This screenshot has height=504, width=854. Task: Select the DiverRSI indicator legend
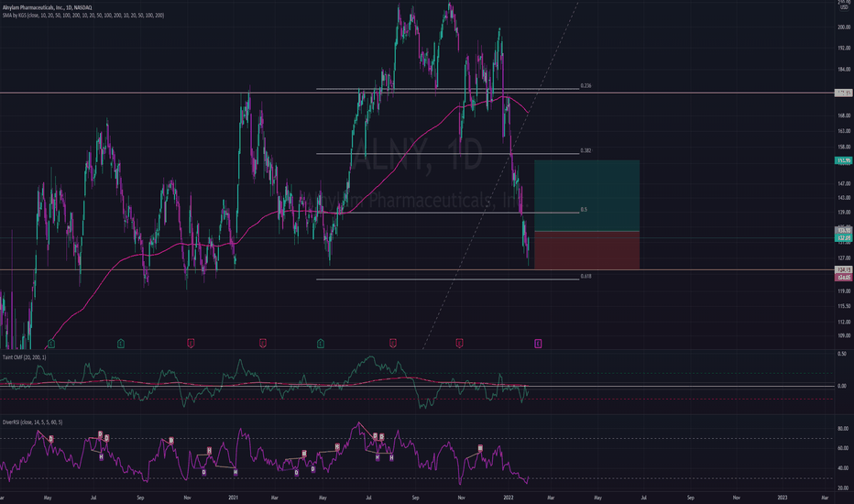[x=32, y=422]
